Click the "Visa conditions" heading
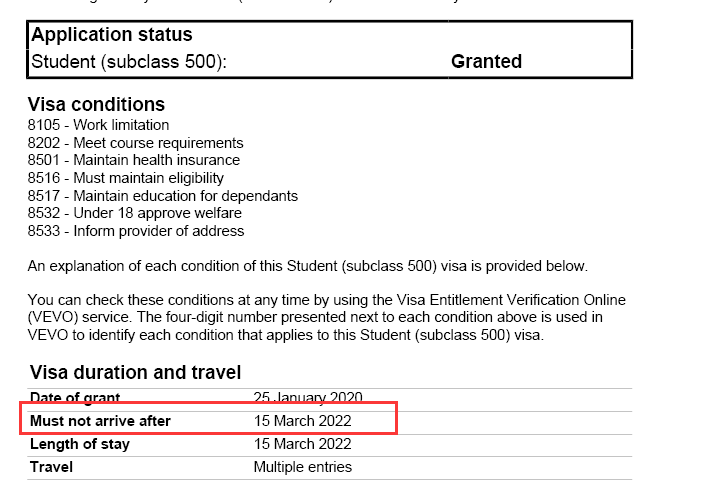This screenshot has height=495, width=713. click(96, 105)
